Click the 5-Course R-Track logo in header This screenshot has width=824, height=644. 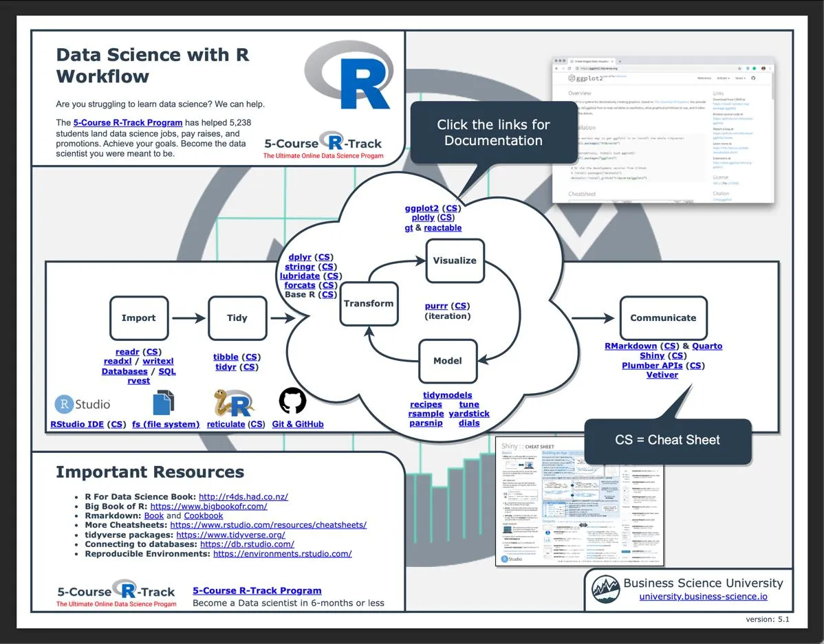[323, 144]
